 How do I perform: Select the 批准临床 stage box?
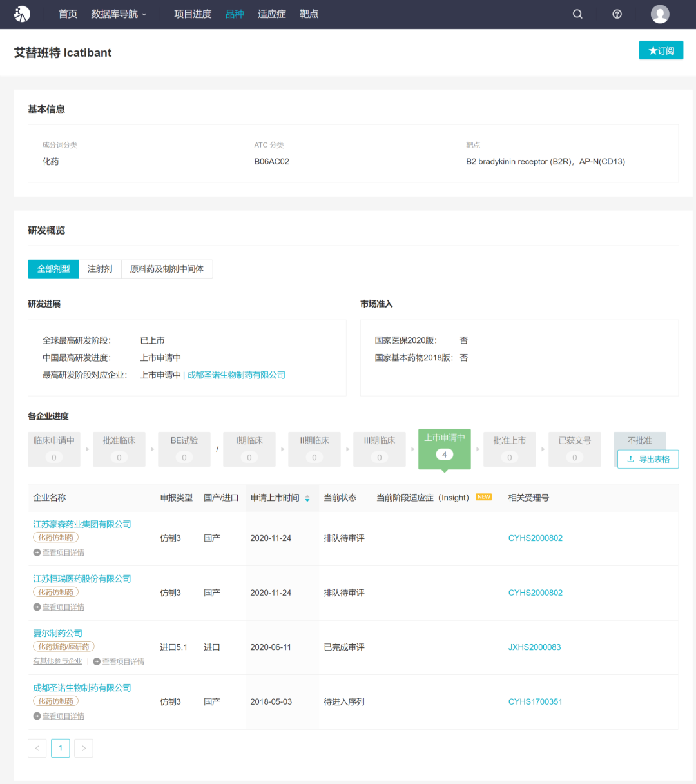coord(119,449)
